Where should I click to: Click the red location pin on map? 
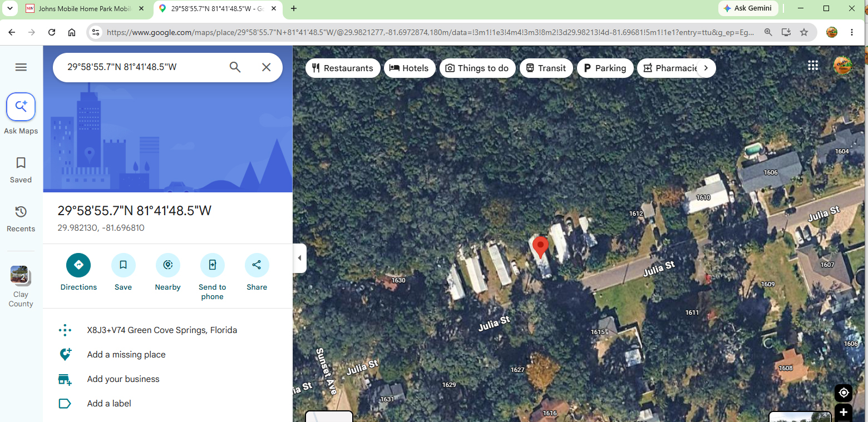pyautogui.click(x=540, y=247)
